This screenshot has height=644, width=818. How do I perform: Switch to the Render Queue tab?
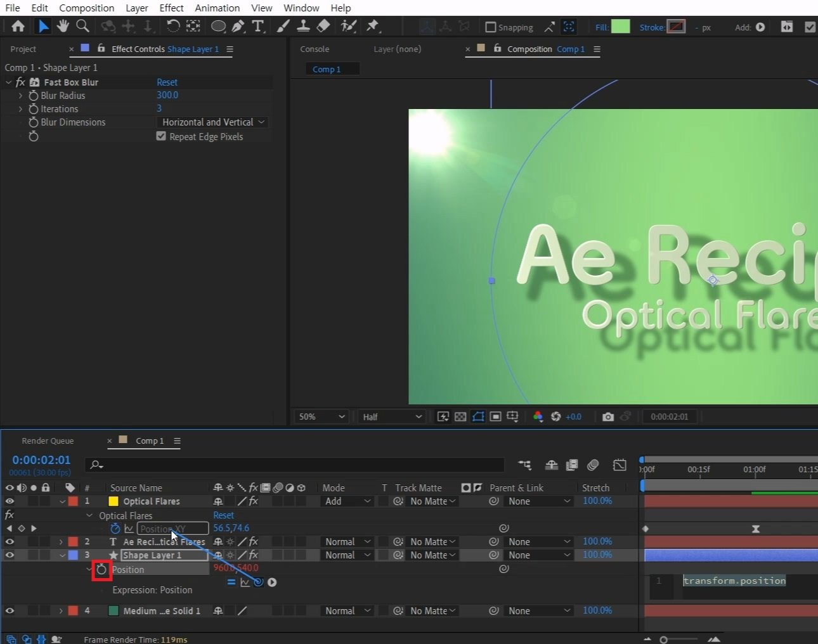(x=48, y=441)
